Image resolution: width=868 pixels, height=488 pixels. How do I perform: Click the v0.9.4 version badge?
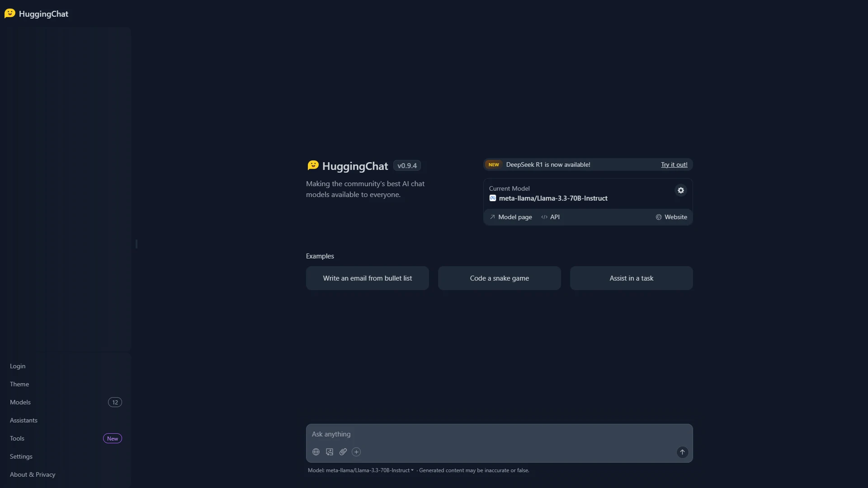(x=407, y=166)
